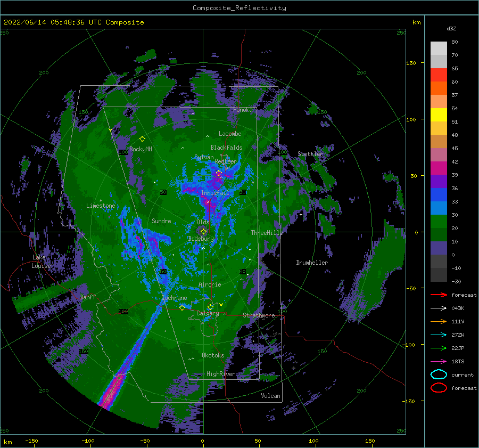Select the purple 39-36 dBZ swatch
Viewport: 479px width, 448px height.
tap(439, 181)
